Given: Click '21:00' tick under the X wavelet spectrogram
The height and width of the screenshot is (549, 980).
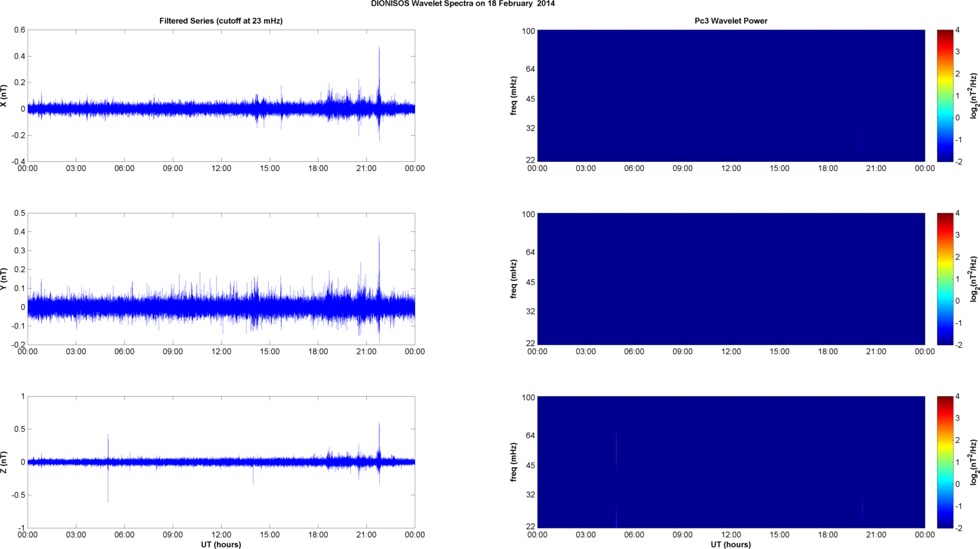Looking at the screenshot, I should (x=877, y=168).
